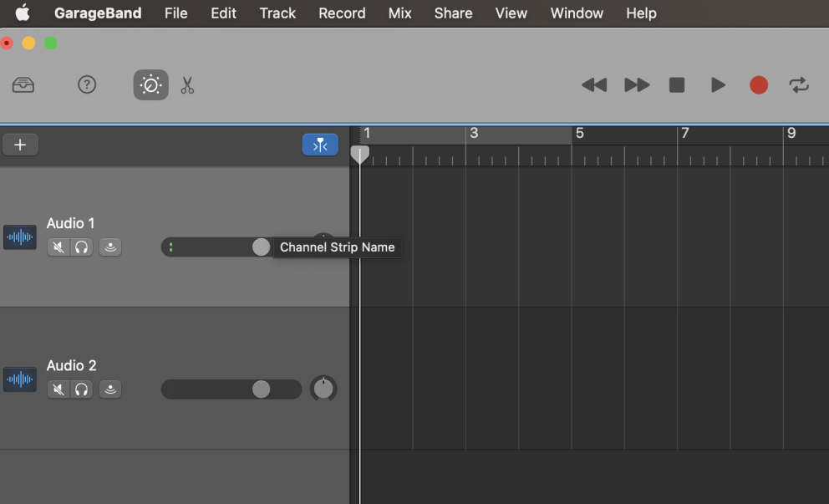Enable input monitoring on Audio 1
The image size is (829, 504).
pyautogui.click(x=110, y=247)
